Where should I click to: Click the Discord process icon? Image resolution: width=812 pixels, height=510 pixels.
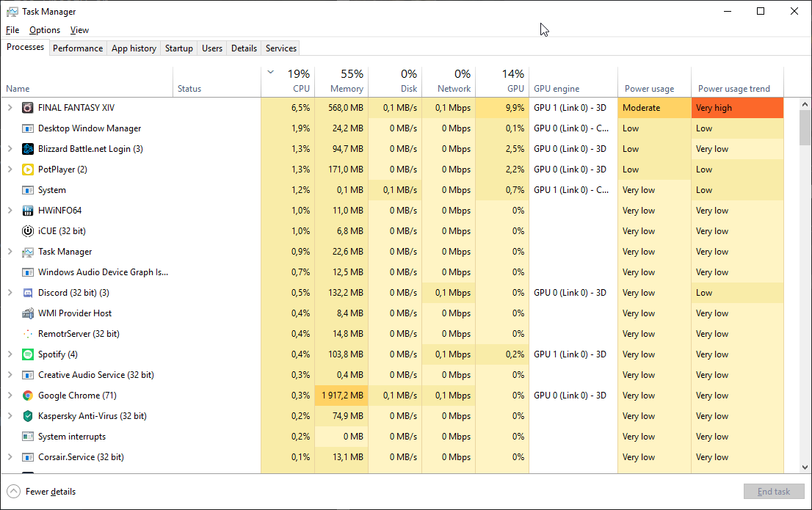coord(28,293)
